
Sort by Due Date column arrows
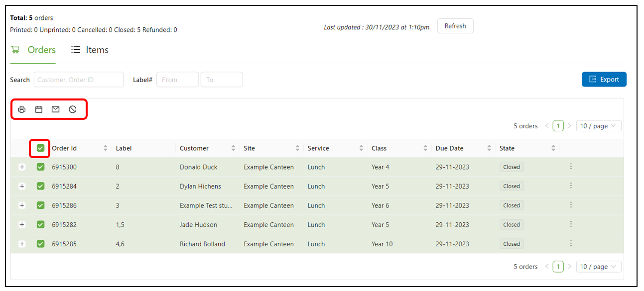pyautogui.click(x=489, y=148)
